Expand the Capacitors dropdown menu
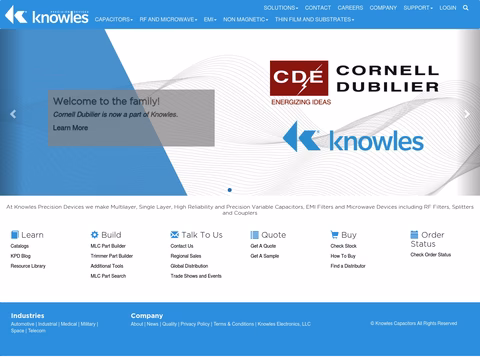Image resolution: width=480 pixels, height=360 pixels. point(114,19)
